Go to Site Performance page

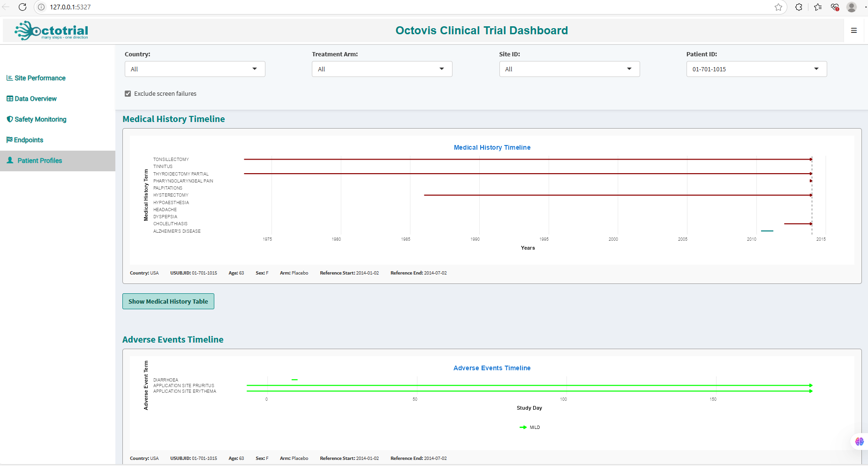point(40,78)
